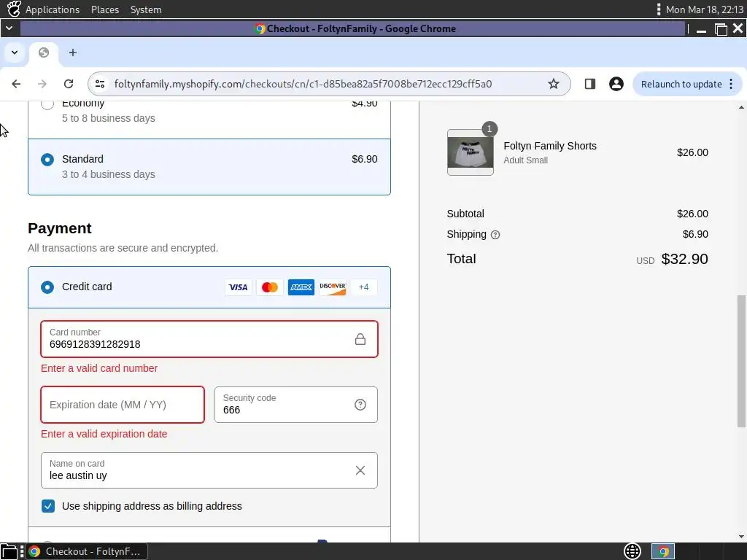
Task: Click the Foltyn Family Shorts product name
Action: coord(550,146)
